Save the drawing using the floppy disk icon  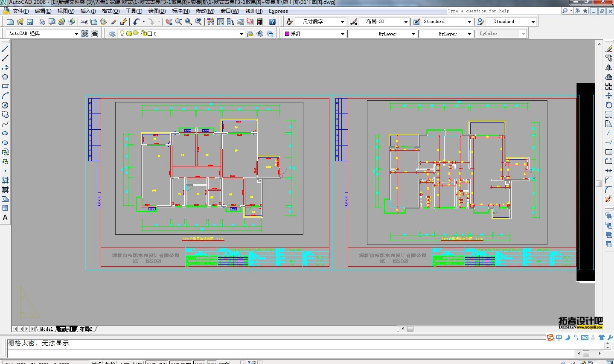coord(30,22)
